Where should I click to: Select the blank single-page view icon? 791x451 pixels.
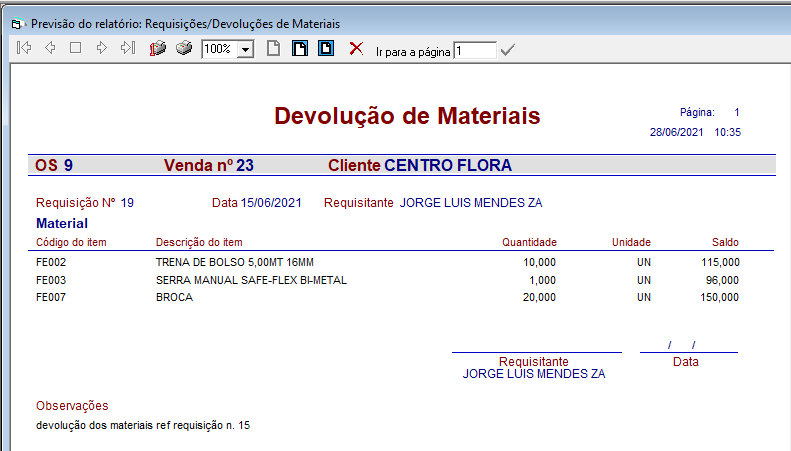(273, 48)
